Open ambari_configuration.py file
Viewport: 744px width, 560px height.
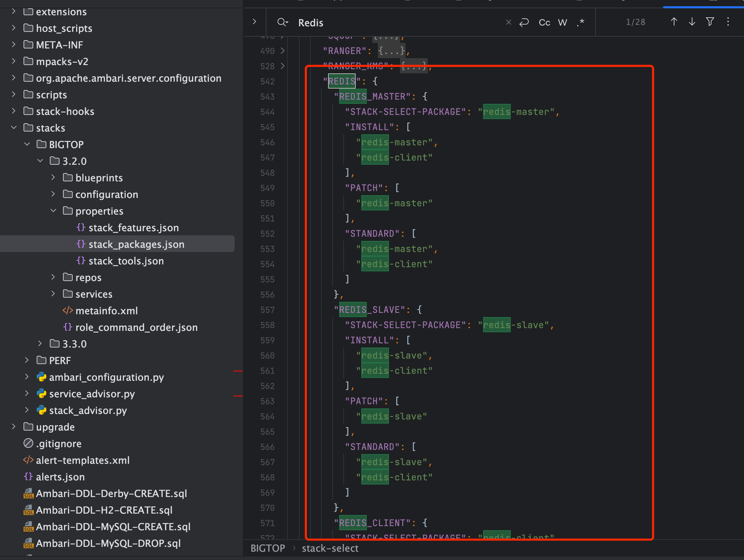(x=106, y=377)
